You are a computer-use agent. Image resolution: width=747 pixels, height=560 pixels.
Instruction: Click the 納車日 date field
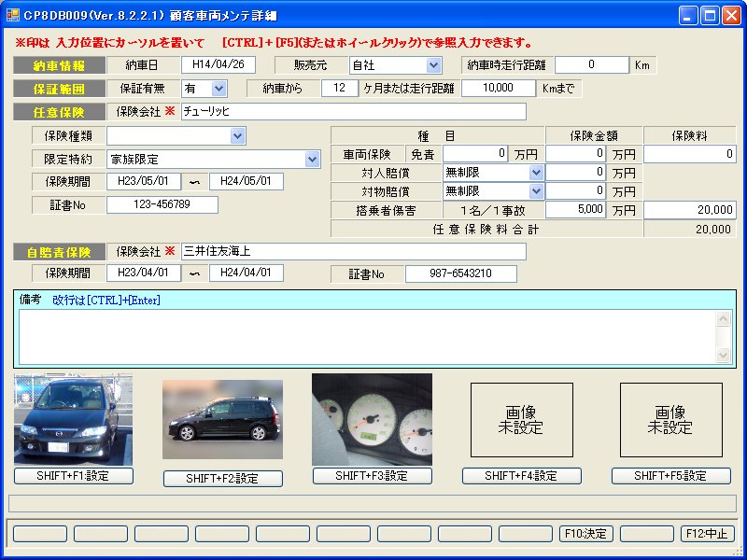[x=218, y=65]
